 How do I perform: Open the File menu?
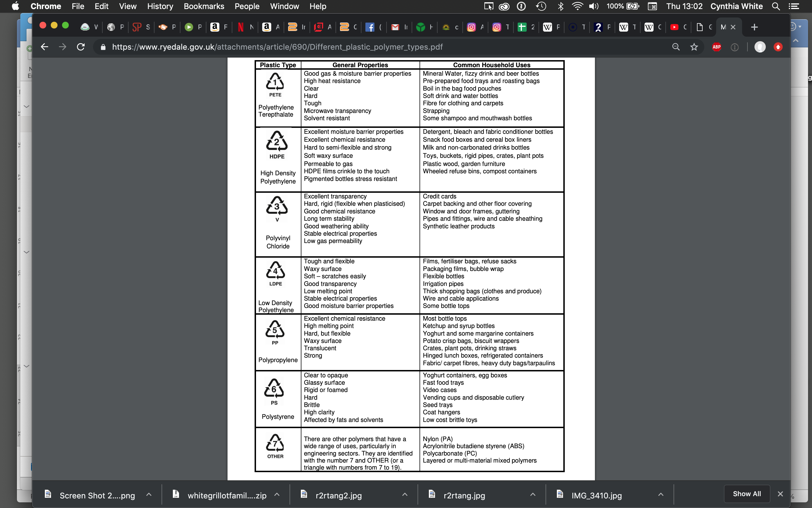[x=78, y=6]
